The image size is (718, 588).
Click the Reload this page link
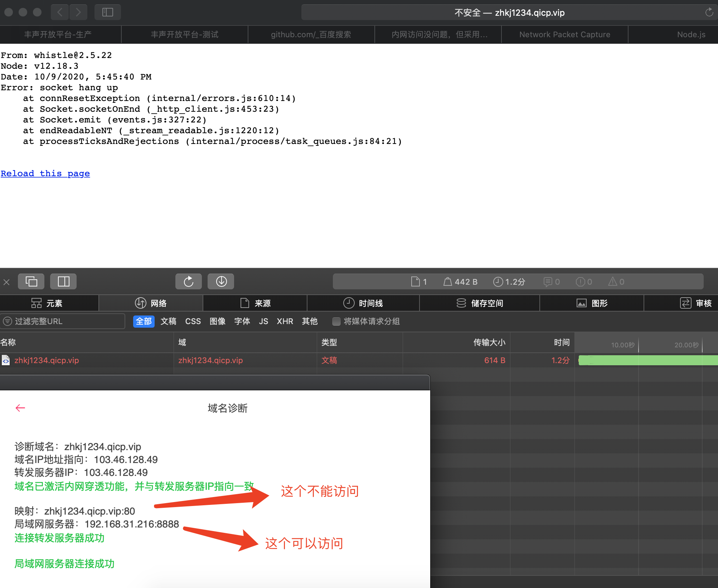pyautogui.click(x=45, y=174)
